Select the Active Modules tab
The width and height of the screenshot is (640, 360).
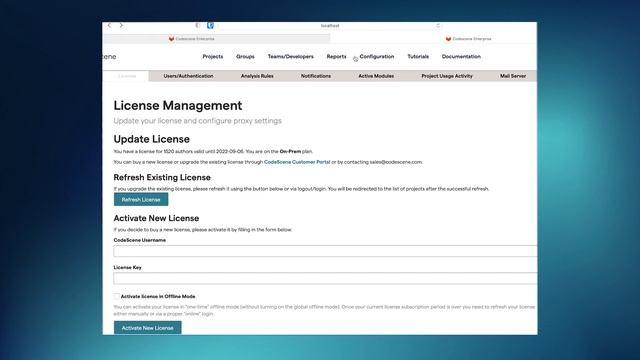coord(376,76)
